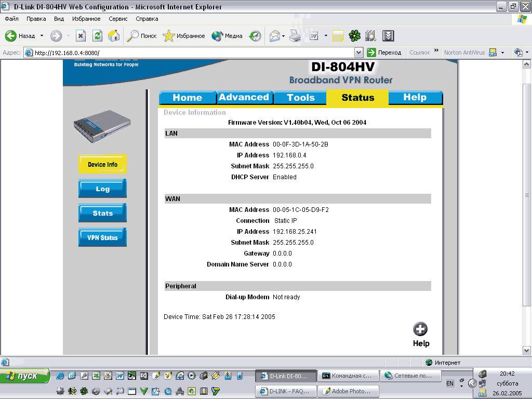This screenshot has width=532, height=399.
Task: Switch to Adobe Photo... taskbar window
Action: click(348, 391)
